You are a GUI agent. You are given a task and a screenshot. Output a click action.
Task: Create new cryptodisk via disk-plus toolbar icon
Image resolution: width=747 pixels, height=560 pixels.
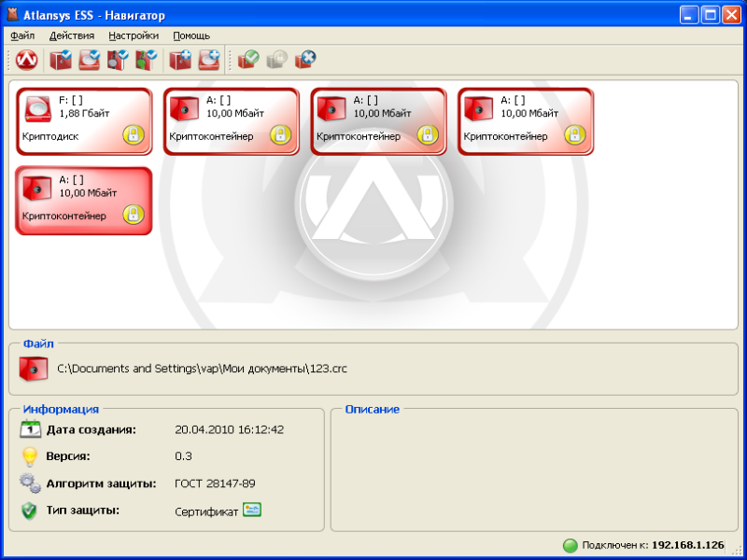tap(208, 60)
